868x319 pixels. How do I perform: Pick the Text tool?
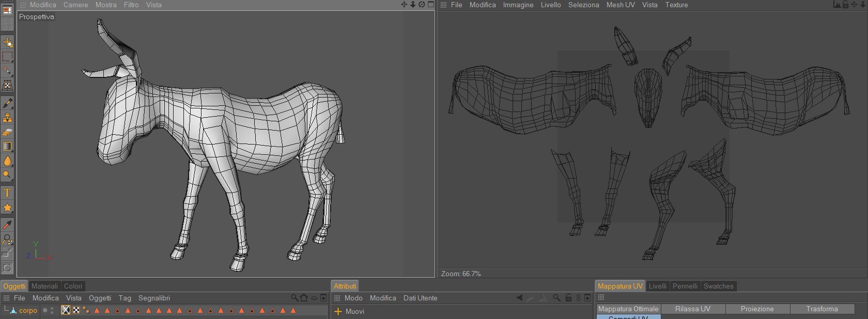coord(7,193)
